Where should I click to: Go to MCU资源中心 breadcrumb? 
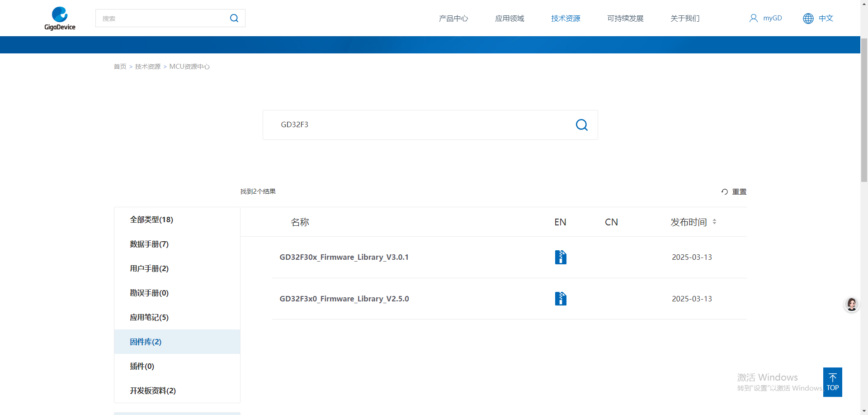point(189,67)
